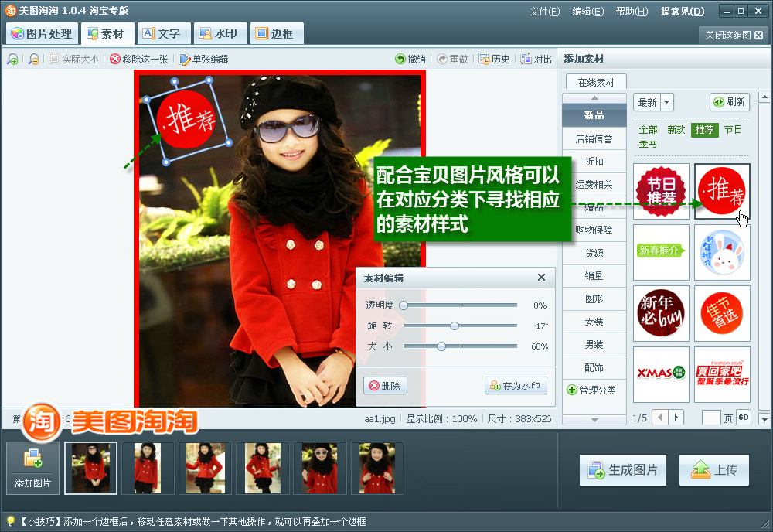Switch to the 素材 tab
This screenshot has width=773, height=532.
tap(107, 33)
